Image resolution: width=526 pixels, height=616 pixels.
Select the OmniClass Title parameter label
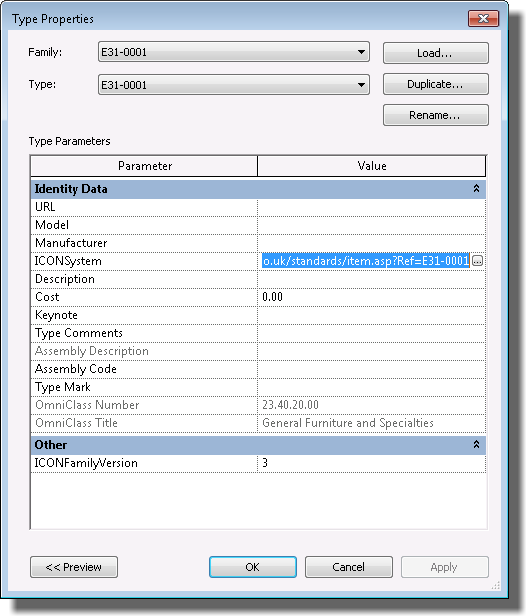tap(77, 423)
